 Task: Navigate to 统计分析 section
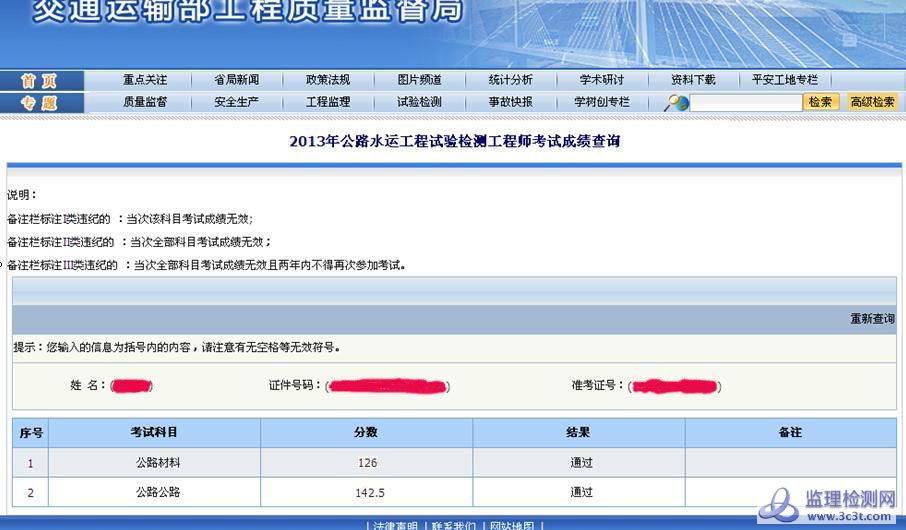(510, 80)
